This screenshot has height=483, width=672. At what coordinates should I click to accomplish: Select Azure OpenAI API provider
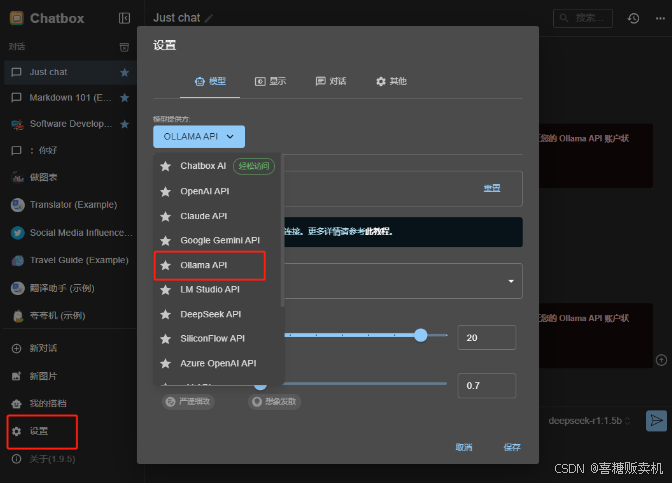pyautogui.click(x=217, y=363)
